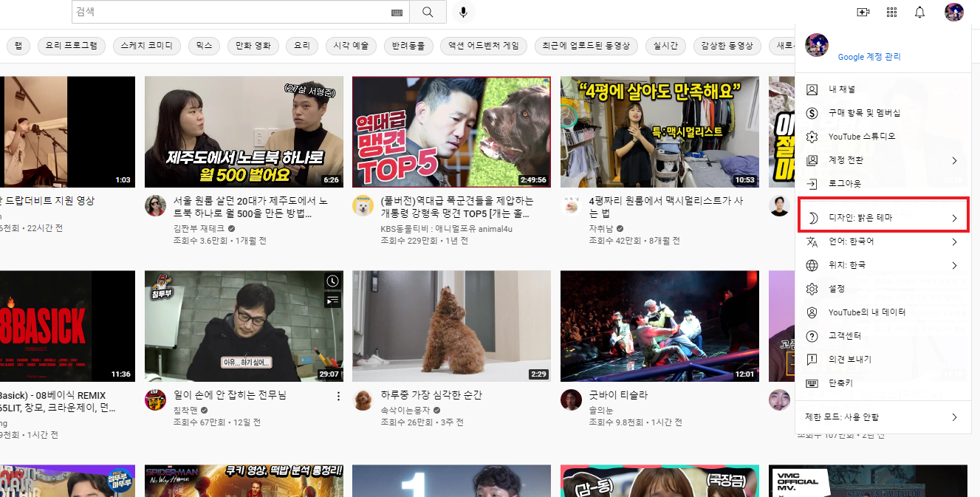Click the 계정 전환 account icon
This screenshot has width=980, height=497.
pyautogui.click(x=812, y=160)
